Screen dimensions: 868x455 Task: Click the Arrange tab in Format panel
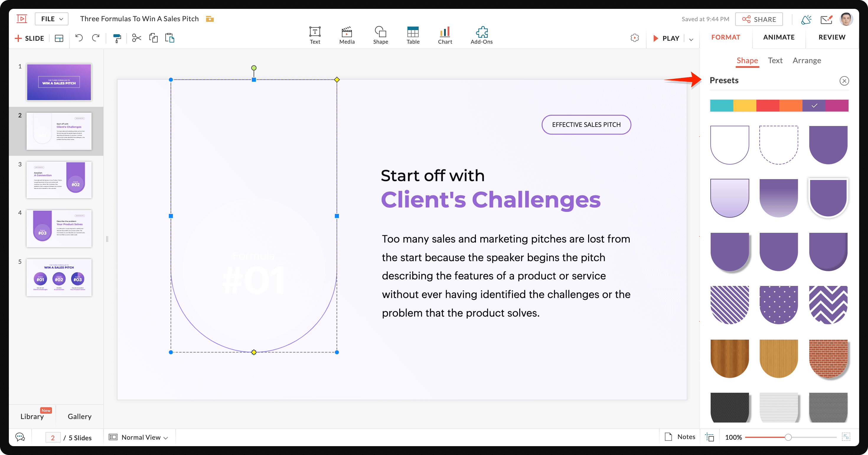(808, 60)
